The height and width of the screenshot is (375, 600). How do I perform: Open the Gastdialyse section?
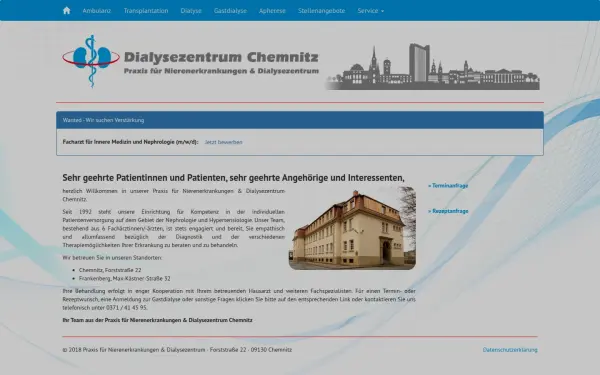coord(230,11)
